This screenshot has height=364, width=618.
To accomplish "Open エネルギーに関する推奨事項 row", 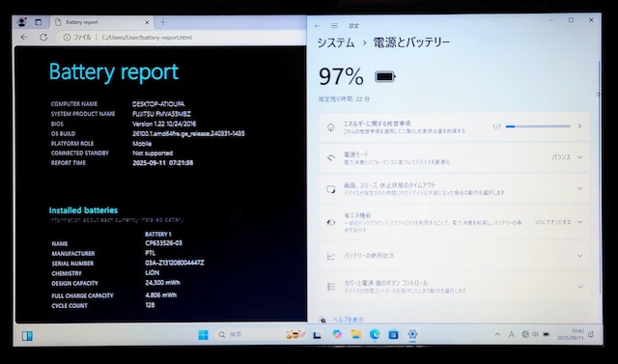I will coord(454,126).
